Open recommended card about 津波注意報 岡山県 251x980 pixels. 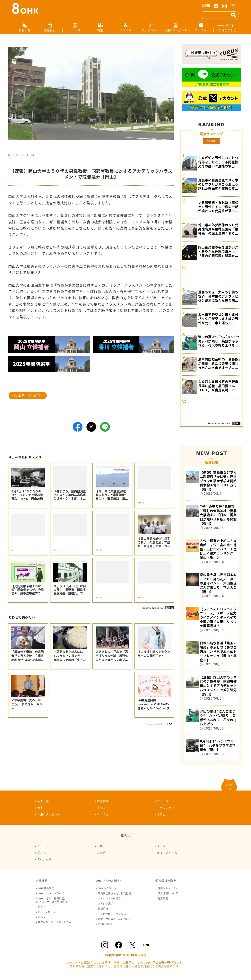pyautogui.click(x=112, y=486)
